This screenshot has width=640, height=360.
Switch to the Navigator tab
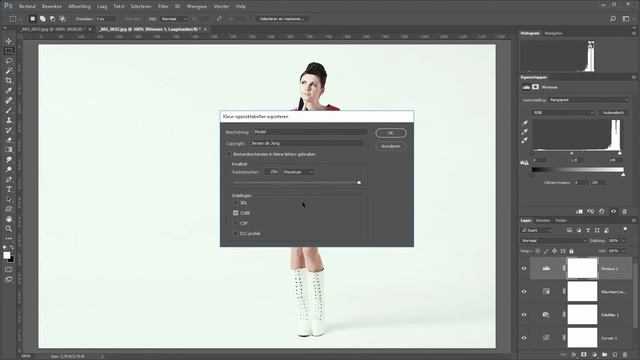pyautogui.click(x=553, y=33)
